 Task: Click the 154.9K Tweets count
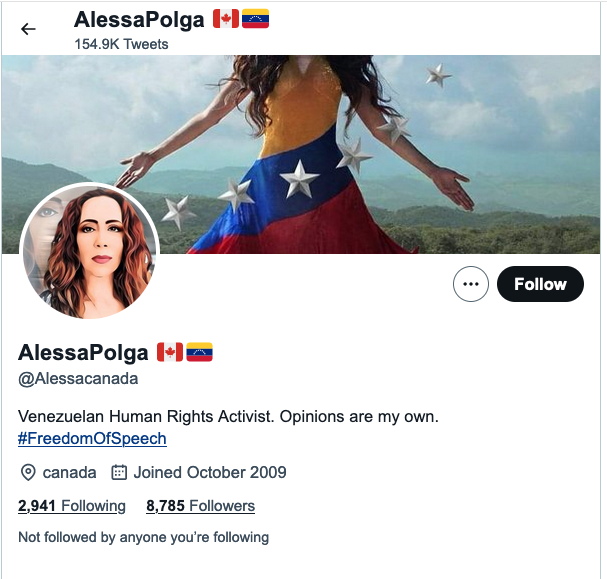[x=121, y=44]
